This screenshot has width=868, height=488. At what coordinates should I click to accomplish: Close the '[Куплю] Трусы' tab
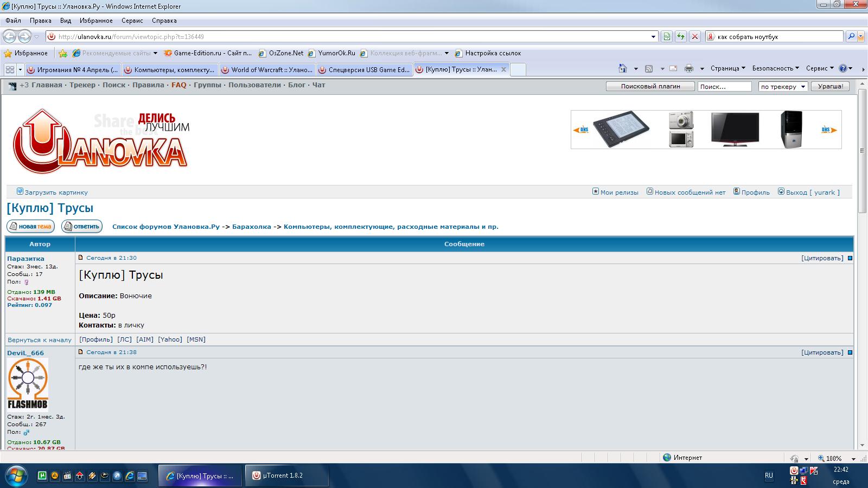pos(503,69)
